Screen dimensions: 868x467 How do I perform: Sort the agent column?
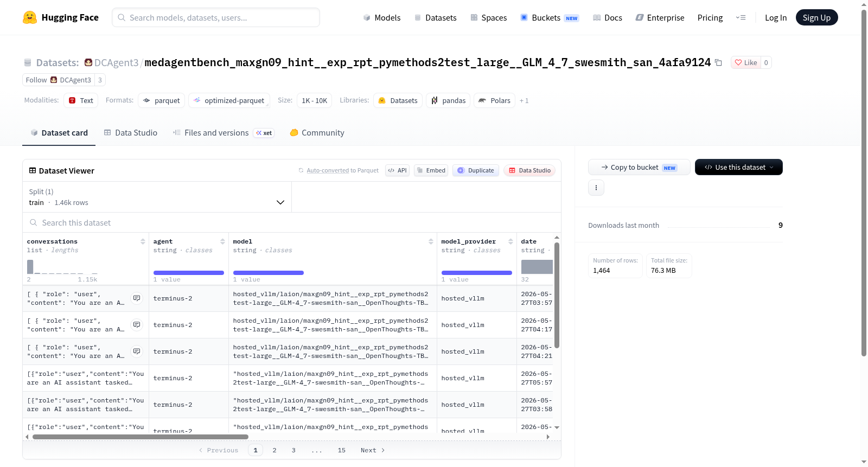pos(222,241)
